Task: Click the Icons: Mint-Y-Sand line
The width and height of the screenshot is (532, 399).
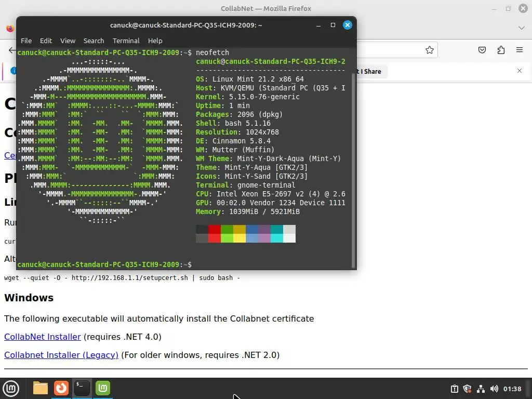Action: click(x=251, y=177)
